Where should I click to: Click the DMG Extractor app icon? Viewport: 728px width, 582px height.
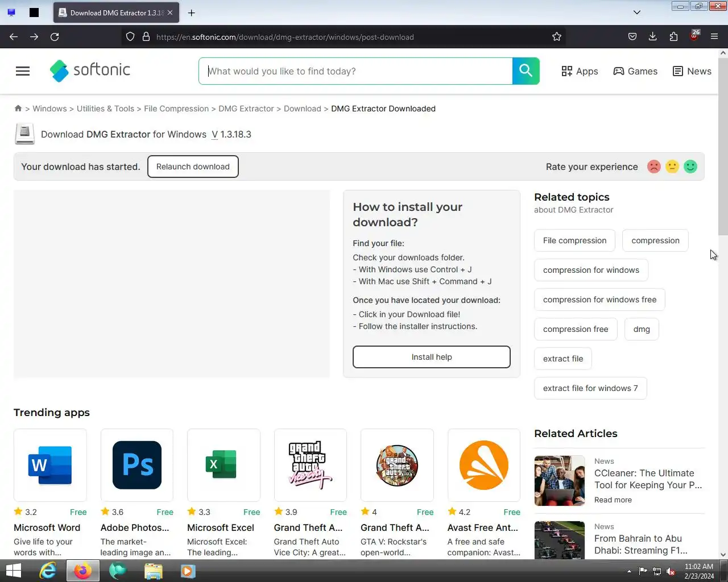click(24, 134)
